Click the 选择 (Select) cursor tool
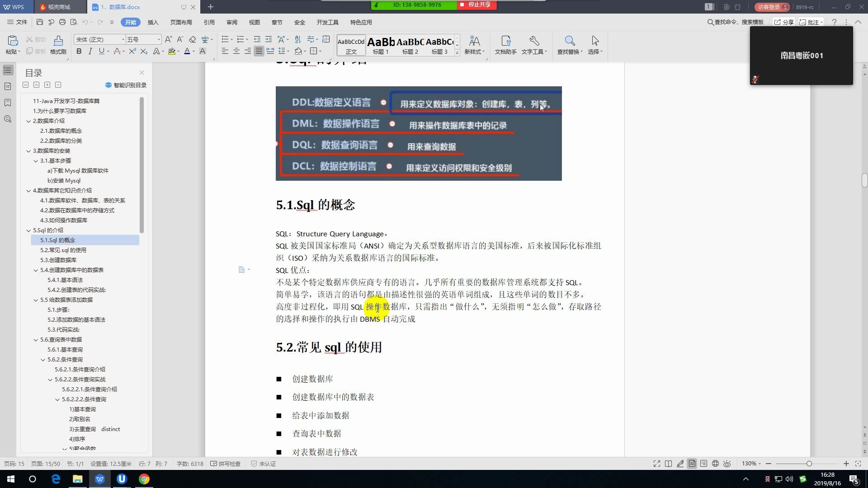Viewport: 868px width, 488px height. (595, 45)
